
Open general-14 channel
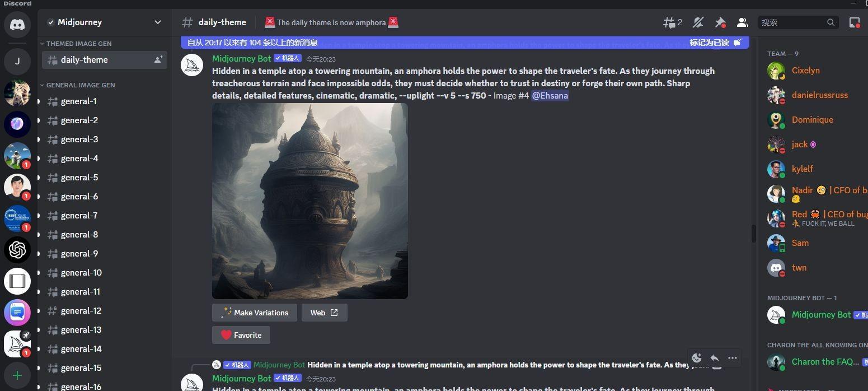[x=105, y=349]
